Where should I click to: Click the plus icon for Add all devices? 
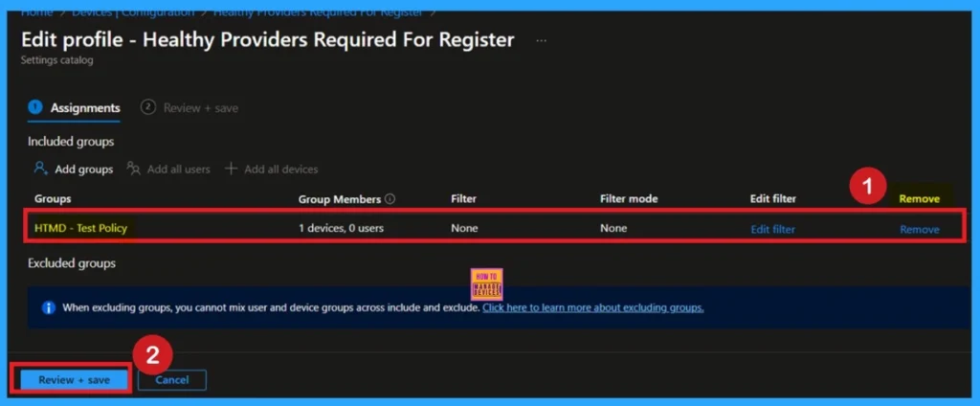(231, 169)
